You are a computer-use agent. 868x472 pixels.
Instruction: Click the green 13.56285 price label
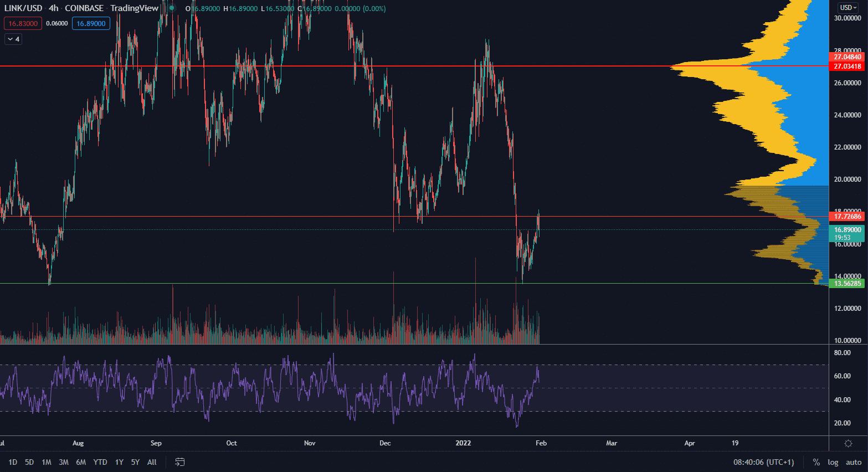point(848,284)
